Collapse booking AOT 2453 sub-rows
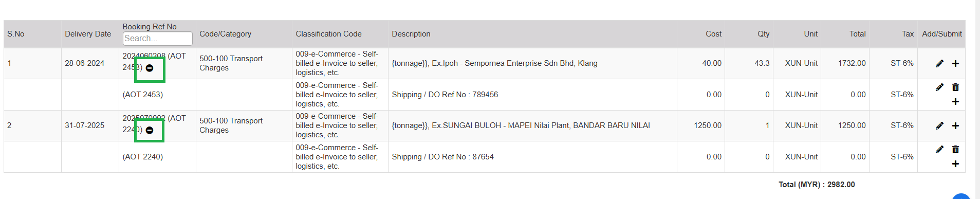 point(150,68)
